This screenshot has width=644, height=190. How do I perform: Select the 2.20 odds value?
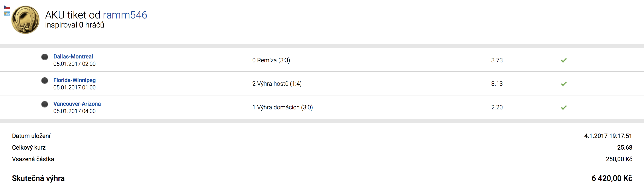click(x=497, y=107)
